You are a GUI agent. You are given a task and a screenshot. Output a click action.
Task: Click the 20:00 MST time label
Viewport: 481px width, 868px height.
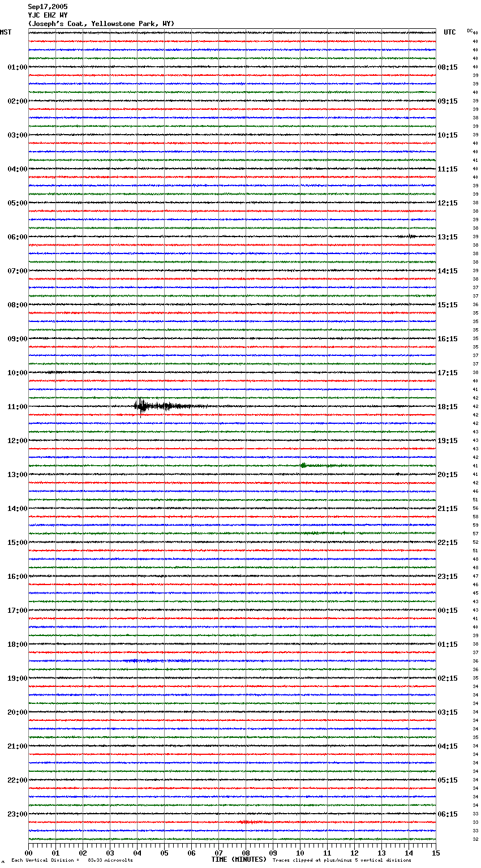[x=18, y=712]
